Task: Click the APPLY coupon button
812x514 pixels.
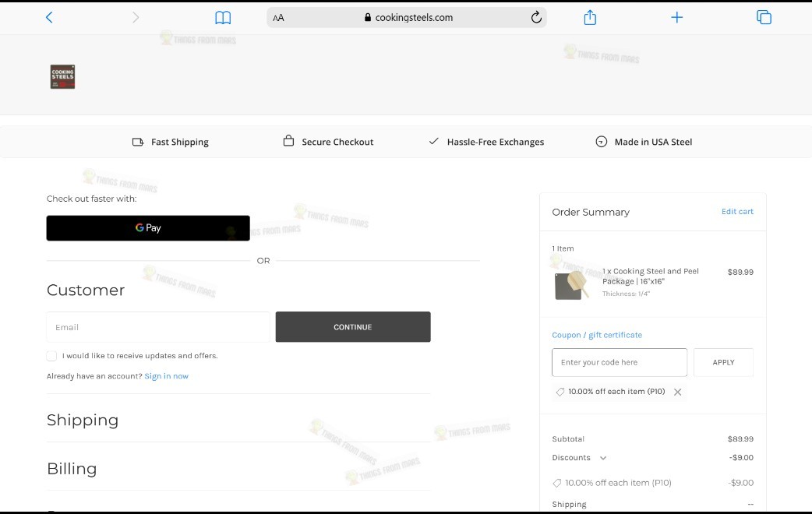Action: click(x=723, y=362)
